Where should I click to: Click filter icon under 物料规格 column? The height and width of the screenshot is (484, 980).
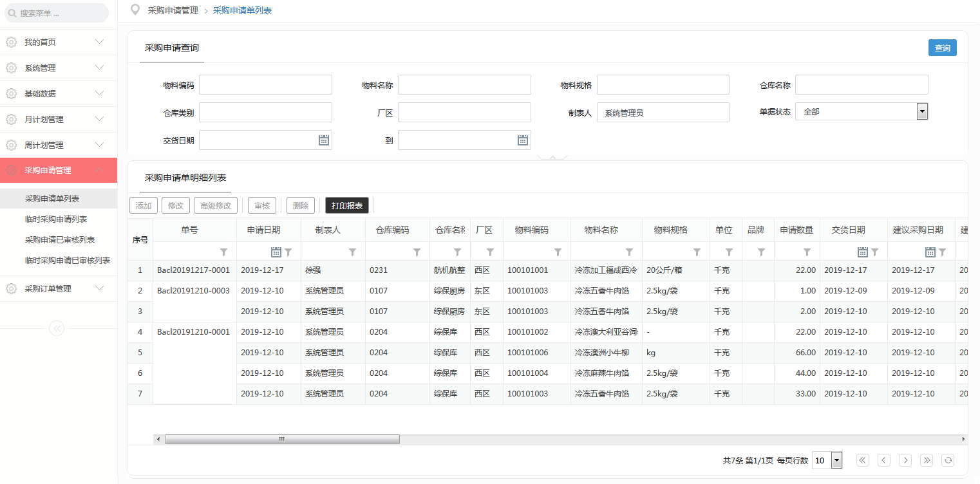pos(697,252)
